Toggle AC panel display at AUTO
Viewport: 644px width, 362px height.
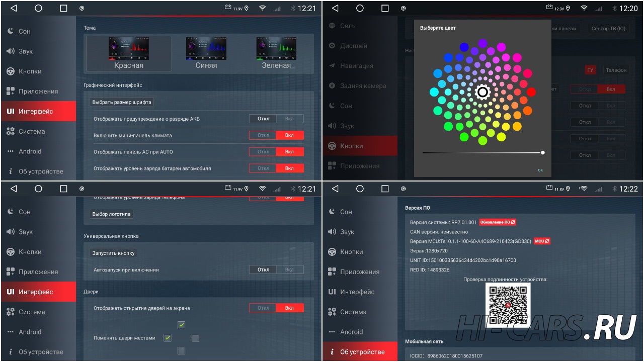(x=276, y=152)
